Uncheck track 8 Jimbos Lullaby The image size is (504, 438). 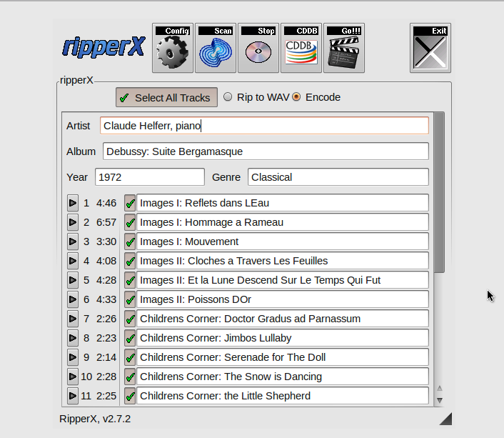click(x=130, y=338)
